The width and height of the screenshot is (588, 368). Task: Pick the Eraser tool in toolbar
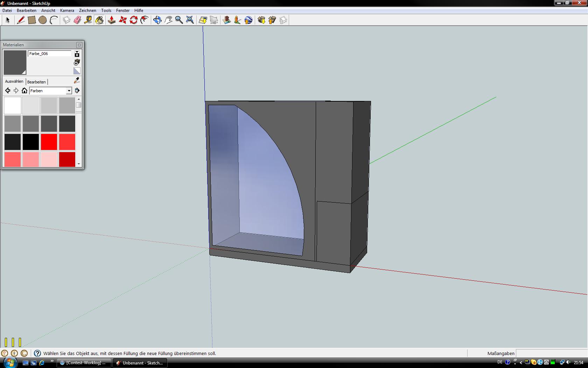pyautogui.click(x=77, y=20)
